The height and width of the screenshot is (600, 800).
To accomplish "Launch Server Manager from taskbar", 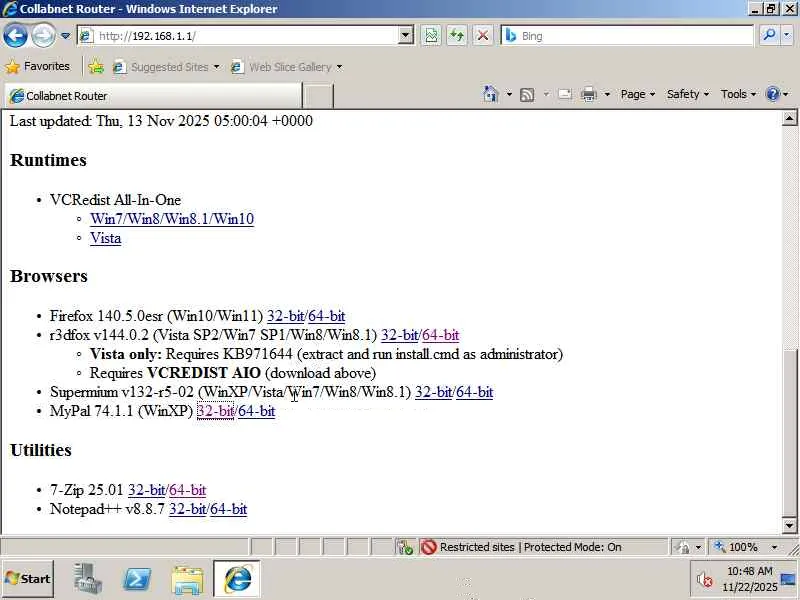I will 87,579.
